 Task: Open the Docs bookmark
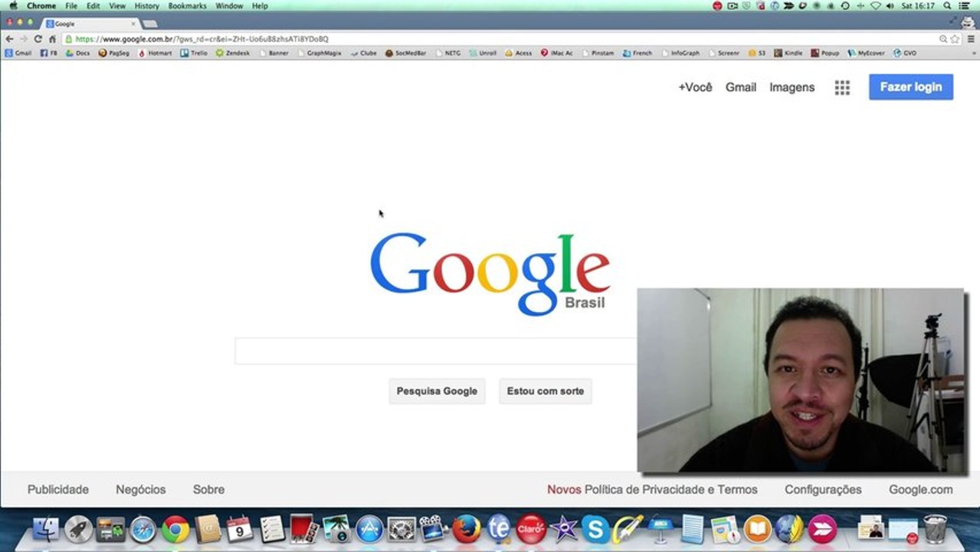(77, 53)
